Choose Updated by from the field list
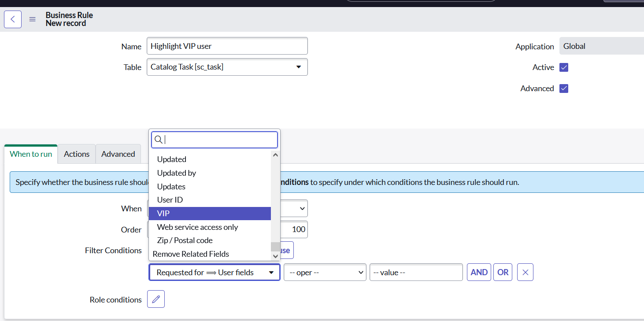The width and height of the screenshot is (644, 321). point(176,173)
